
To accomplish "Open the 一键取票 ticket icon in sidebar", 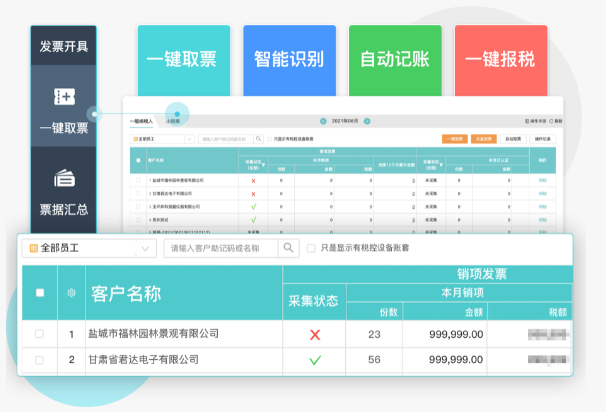I will pos(64,97).
